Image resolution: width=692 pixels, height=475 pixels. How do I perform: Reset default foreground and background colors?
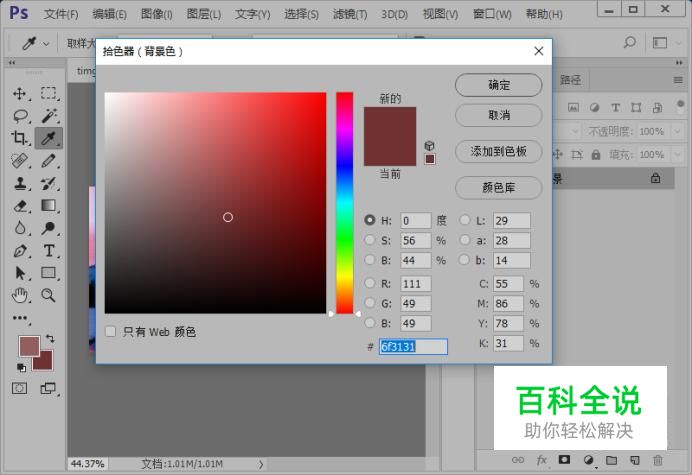pyautogui.click(x=21, y=367)
